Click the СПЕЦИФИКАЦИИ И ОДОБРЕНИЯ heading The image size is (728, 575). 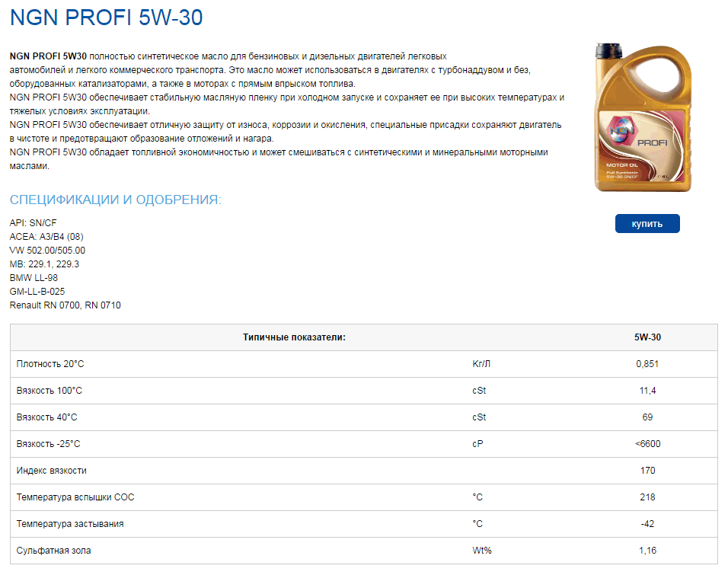pyautogui.click(x=116, y=200)
